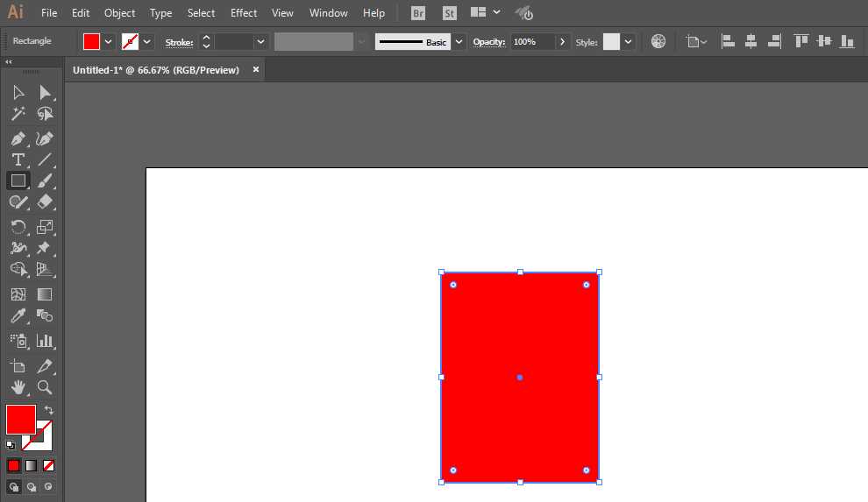Select the Rectangle tool in toolbox
This screenshot has height=502, width=868.
(x=18, y=180)
